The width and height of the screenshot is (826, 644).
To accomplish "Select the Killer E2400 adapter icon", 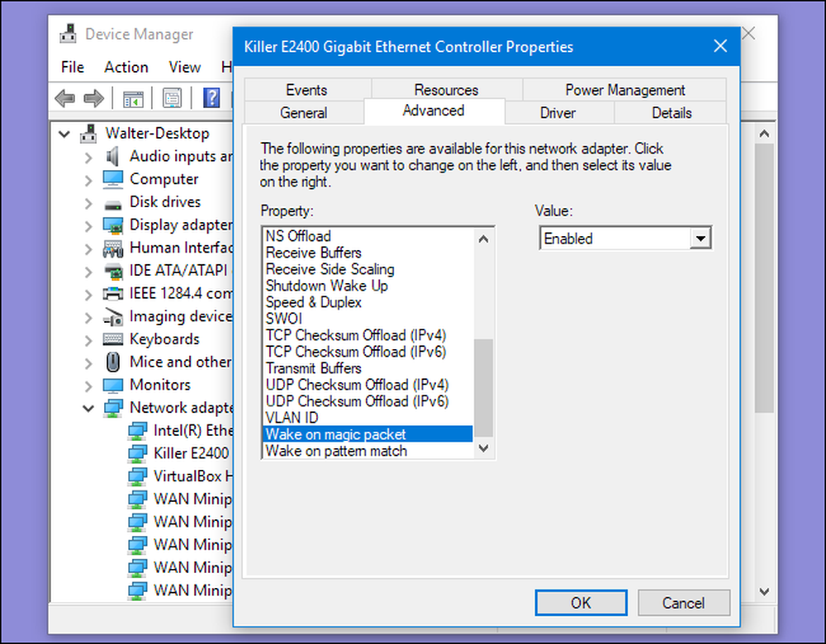I will click(137, 453).
